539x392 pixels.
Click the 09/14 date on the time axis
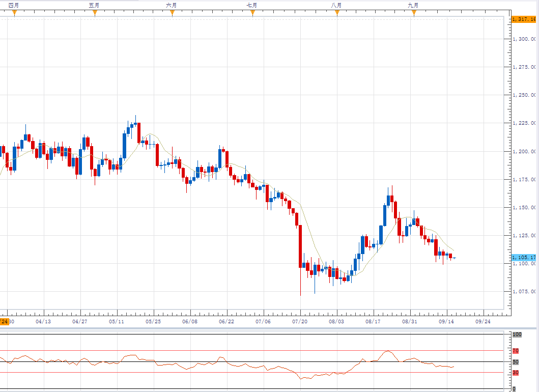(446, 321)
